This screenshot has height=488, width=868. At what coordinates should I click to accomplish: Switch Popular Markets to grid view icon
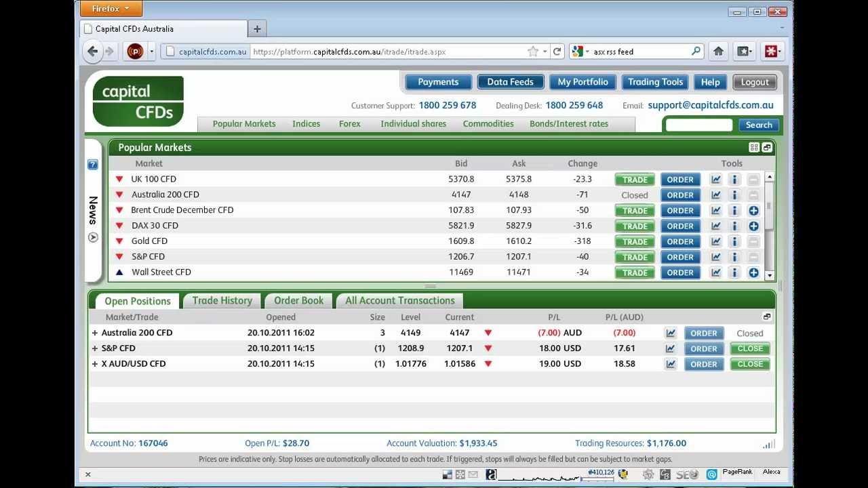coord(754,148)
